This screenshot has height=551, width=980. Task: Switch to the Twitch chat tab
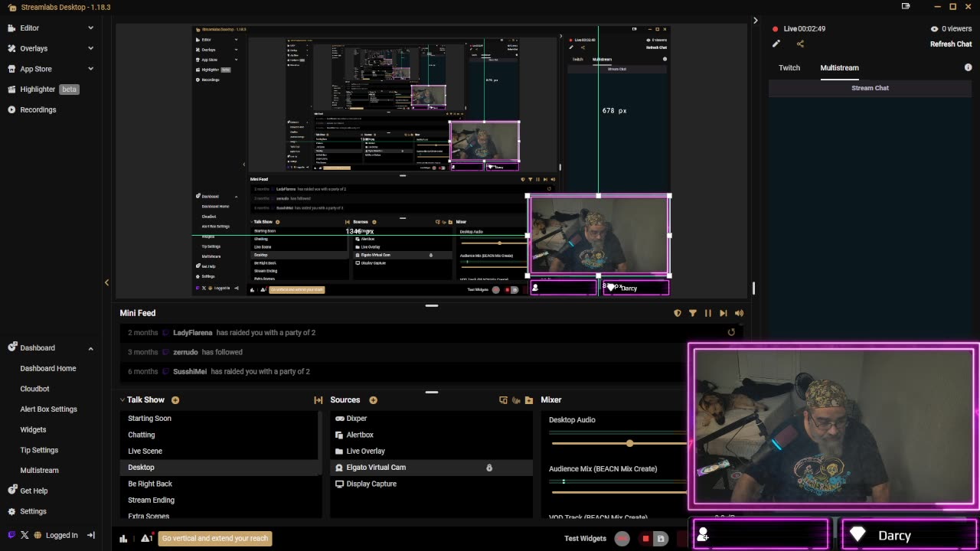tap(789, 67)
